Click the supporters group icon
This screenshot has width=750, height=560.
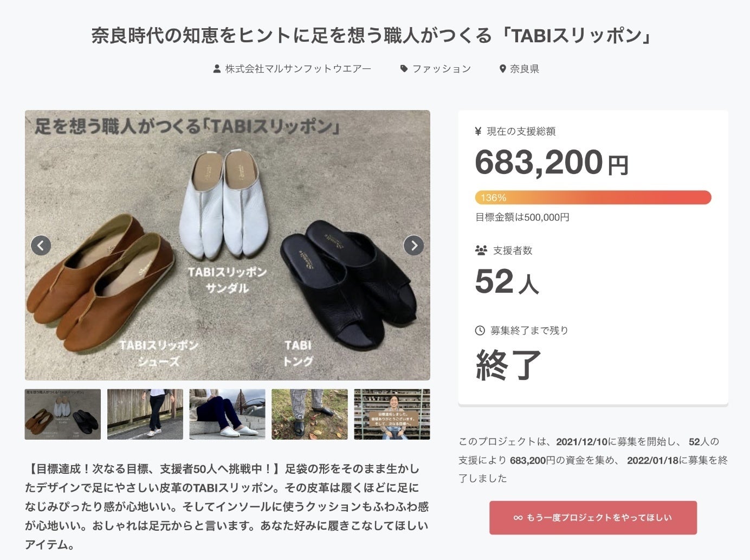(481, 250)
